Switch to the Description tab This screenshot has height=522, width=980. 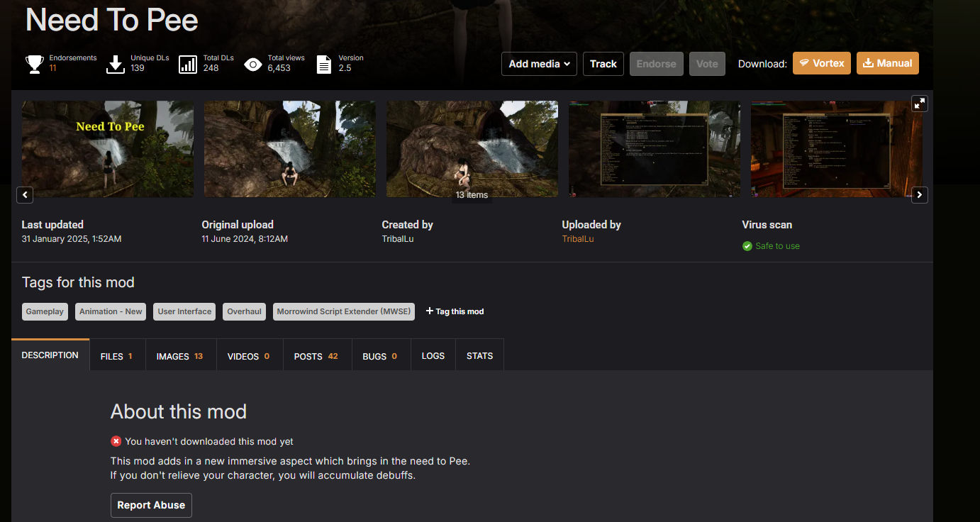[50, 355]
